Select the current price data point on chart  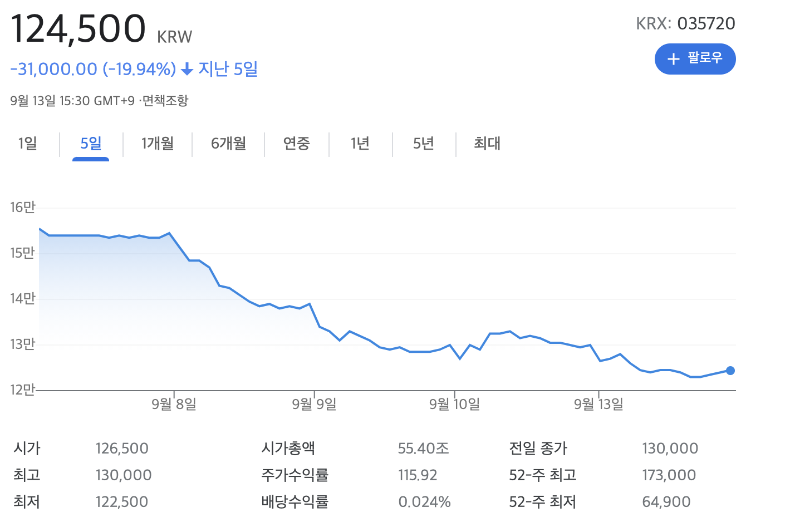[x=730, y=371]
